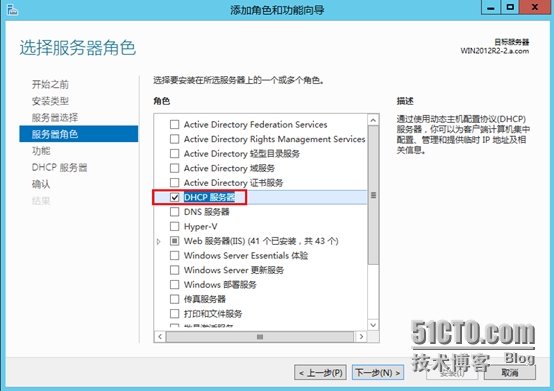
Task: Check Active Directory 轻型目录服务 checkbox
Action: 175,154
